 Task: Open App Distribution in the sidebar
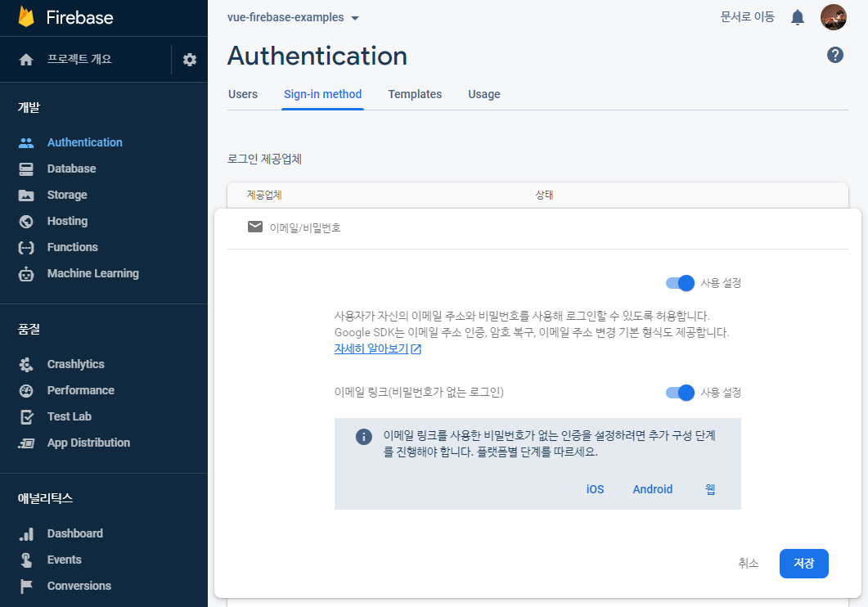click(88, 443)
